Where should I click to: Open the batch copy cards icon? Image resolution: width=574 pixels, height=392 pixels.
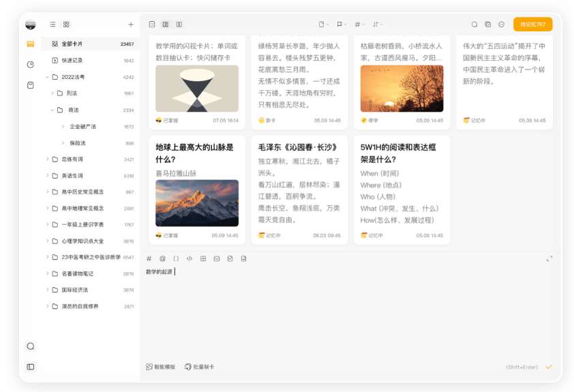click(488, 25)
